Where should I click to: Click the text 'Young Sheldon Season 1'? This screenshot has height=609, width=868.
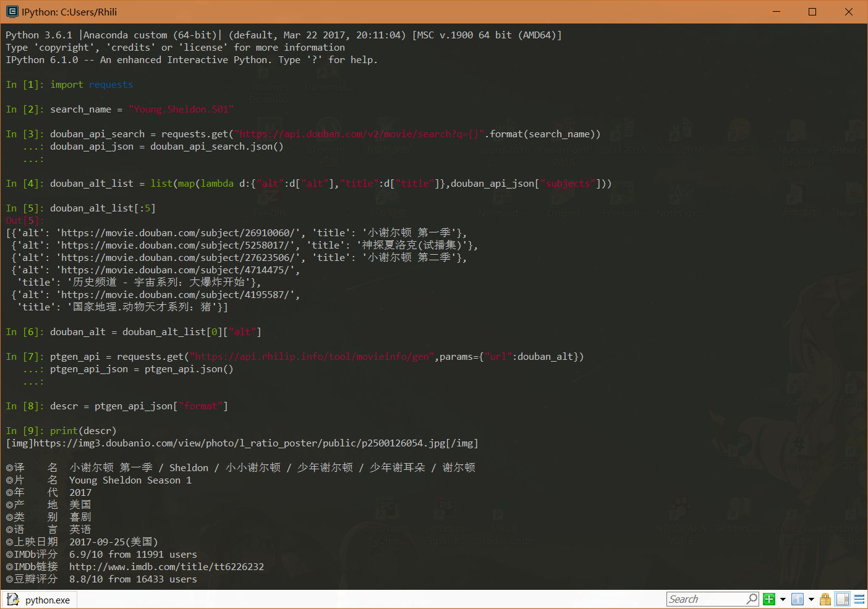click(130, 480)
